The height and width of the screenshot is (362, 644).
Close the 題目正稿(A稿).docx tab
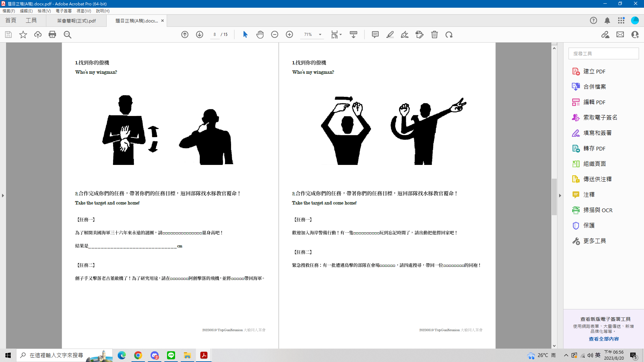pyautogui.click(x=162, y=21)
